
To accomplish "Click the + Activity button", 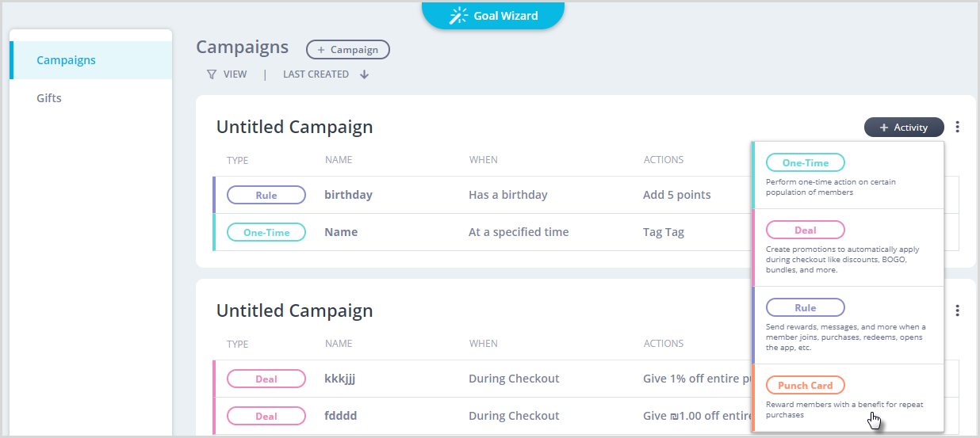I will tap(904, 127).
